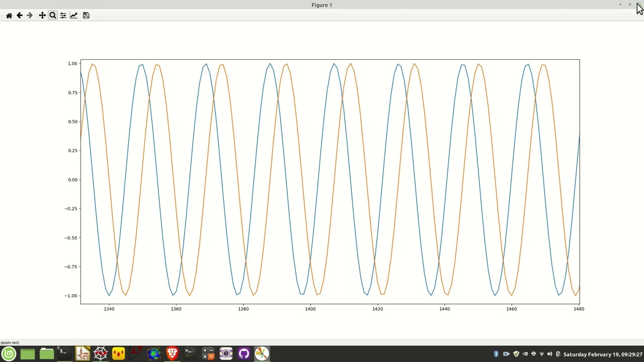Reset the plot to its original view (Home)
The height and width of the screenshot is (362, 644).
pyautogui.click(x=9, y=16)
